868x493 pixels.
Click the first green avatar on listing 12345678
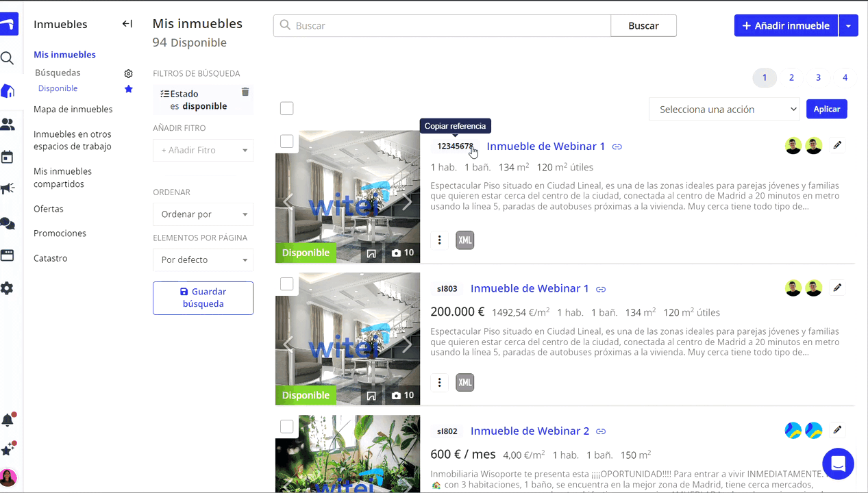click(793, 145)
